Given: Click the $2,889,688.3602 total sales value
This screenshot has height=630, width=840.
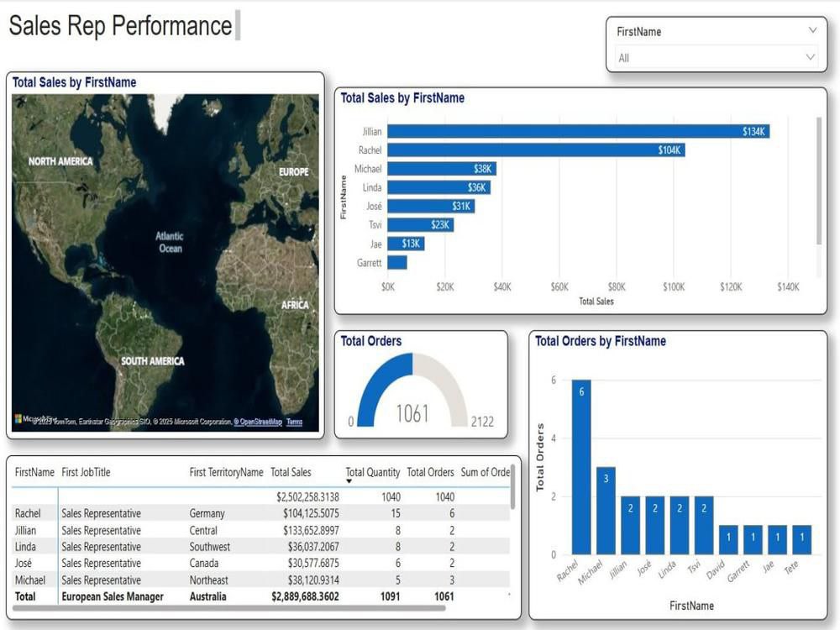Looking at the screenshot, I should 306,596.
